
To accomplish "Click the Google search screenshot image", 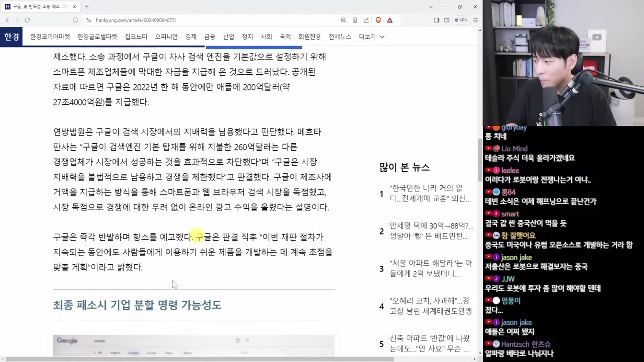I will pos(194,345).
